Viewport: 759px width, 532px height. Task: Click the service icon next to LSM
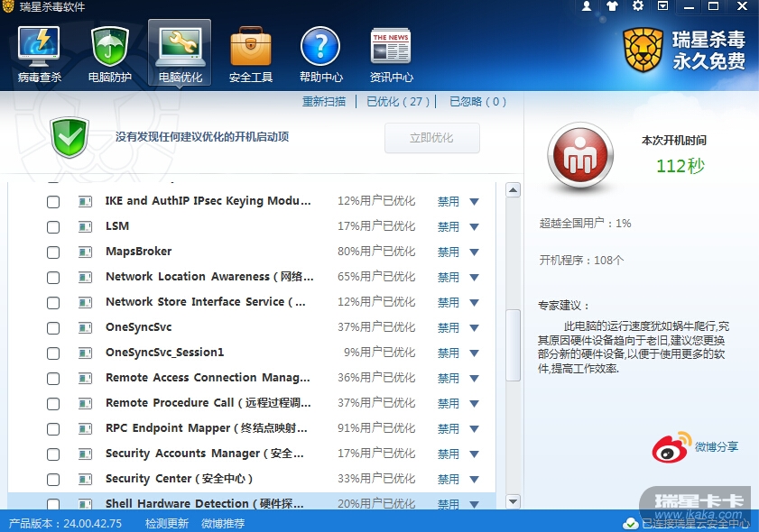click(85, 226)
